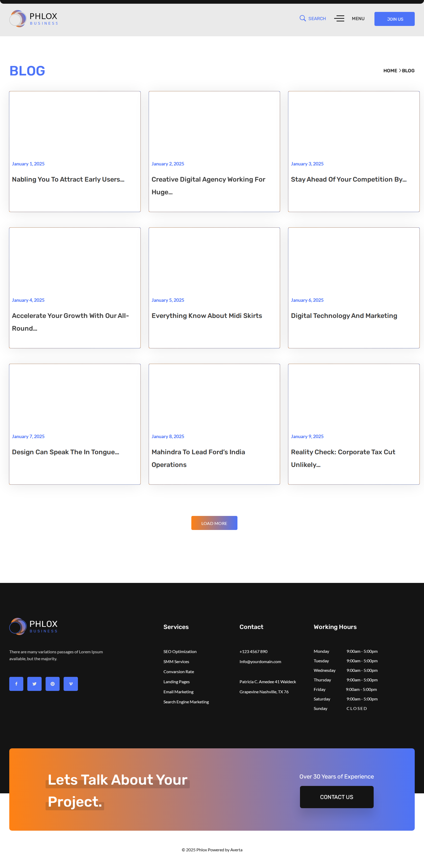
Task: Open 'Everything Know About Midi Skirts' post
Action: pos(206,316)
